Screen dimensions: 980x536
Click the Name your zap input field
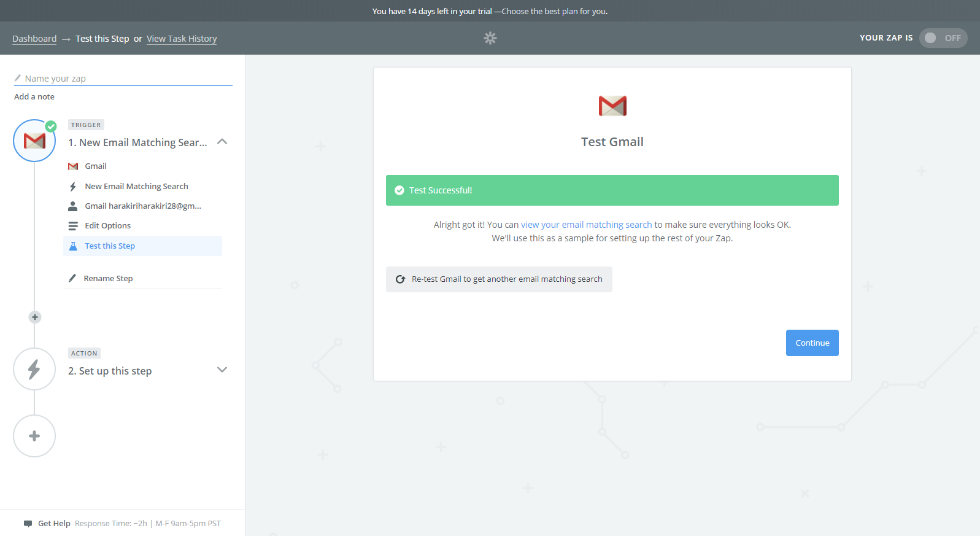(x=123, y=79)
